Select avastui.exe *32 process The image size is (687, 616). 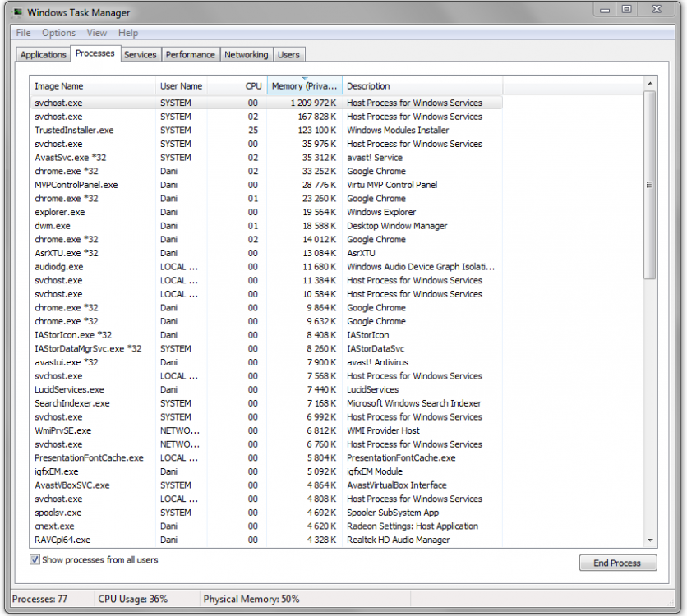coord(266,362)
